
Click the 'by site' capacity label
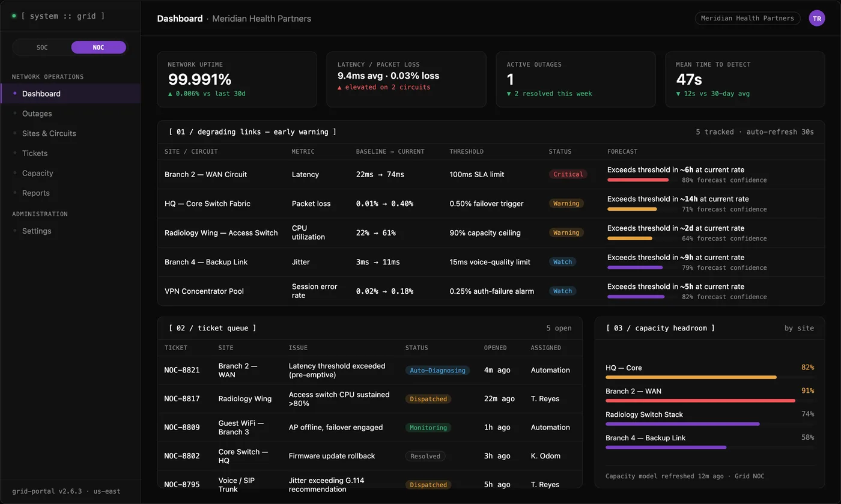pyautogui.click(x=799, y=328)
